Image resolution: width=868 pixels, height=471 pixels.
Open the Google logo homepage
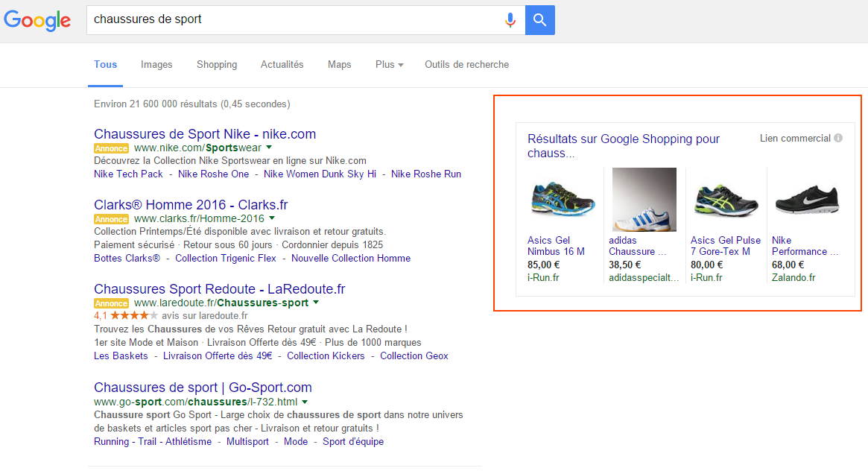(x=38, y=20)
